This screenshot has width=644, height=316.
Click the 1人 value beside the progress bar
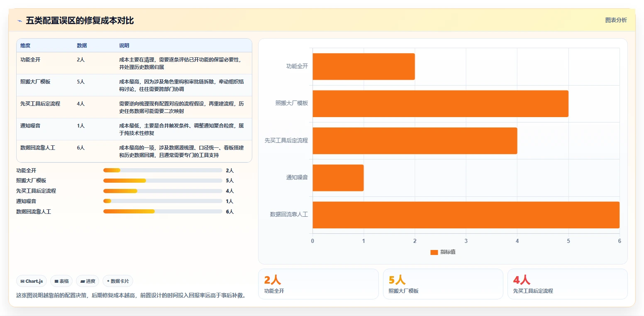pos(230,201)
